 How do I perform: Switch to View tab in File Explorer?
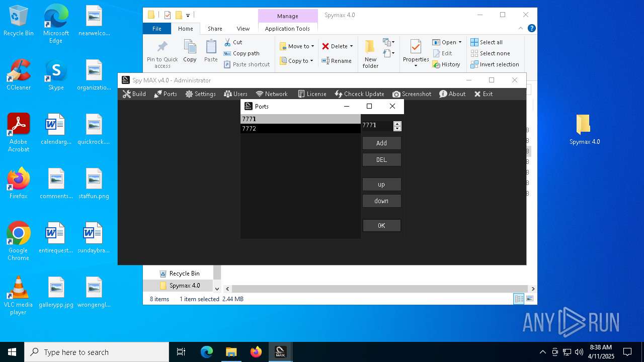[243, 29]
